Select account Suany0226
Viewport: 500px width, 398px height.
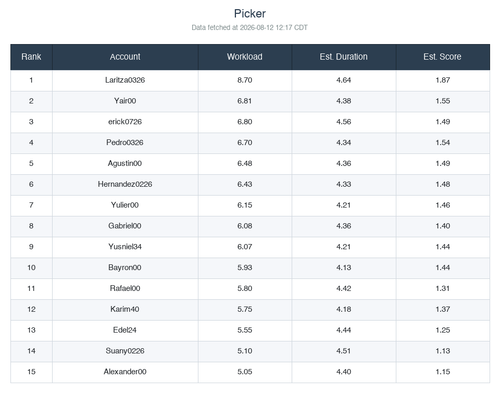[x=125, y=351]
